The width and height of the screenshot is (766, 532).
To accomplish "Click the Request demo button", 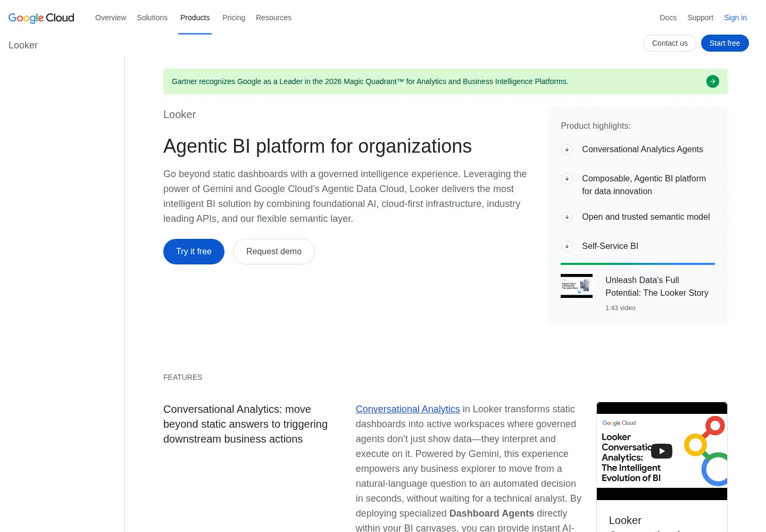I will (274, 252).
